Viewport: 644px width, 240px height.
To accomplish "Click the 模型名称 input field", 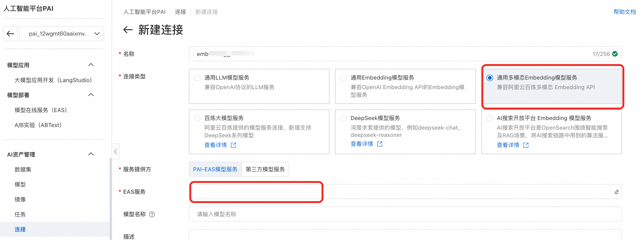I will pyautogui.click(x=405, y=214).
